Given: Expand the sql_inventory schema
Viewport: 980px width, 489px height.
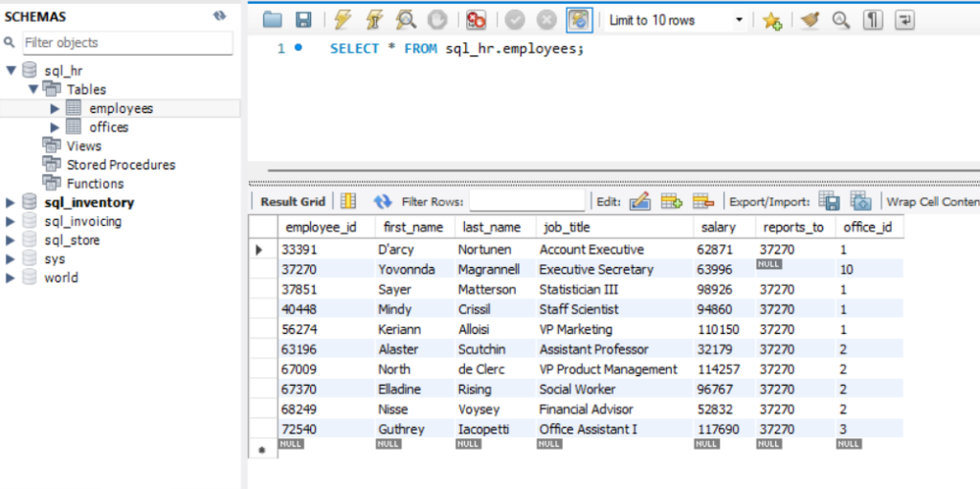Looking at the screenshot, I should click(10, 203).
